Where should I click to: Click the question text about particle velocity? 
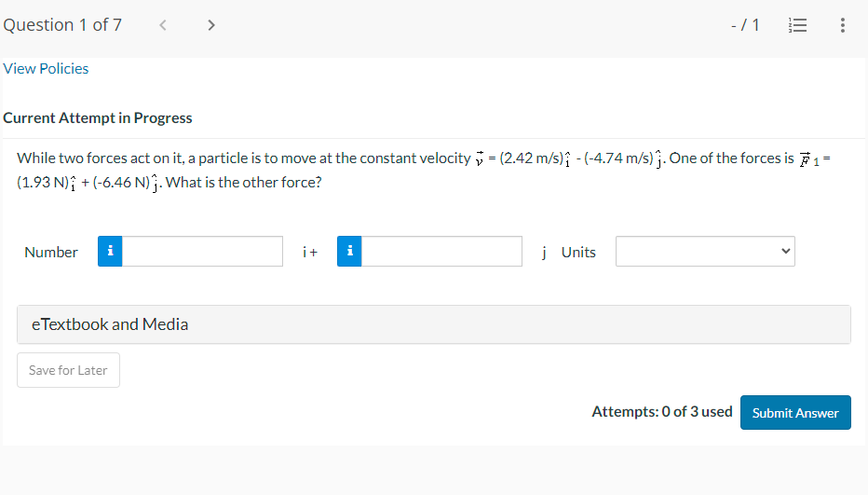424,171
